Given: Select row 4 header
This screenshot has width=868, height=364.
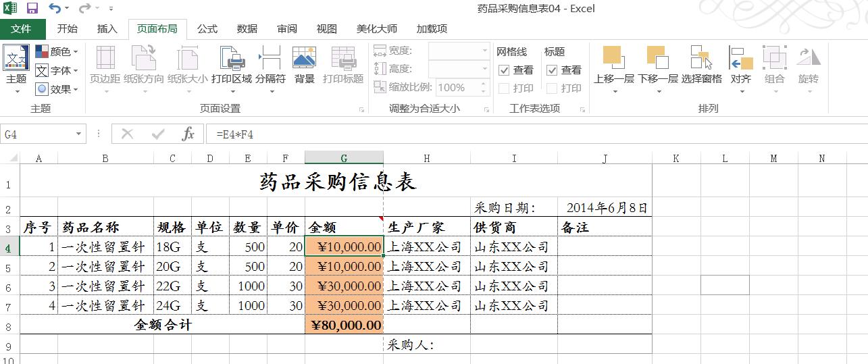Looking at the screenshot, I should (x=9, y=247).
